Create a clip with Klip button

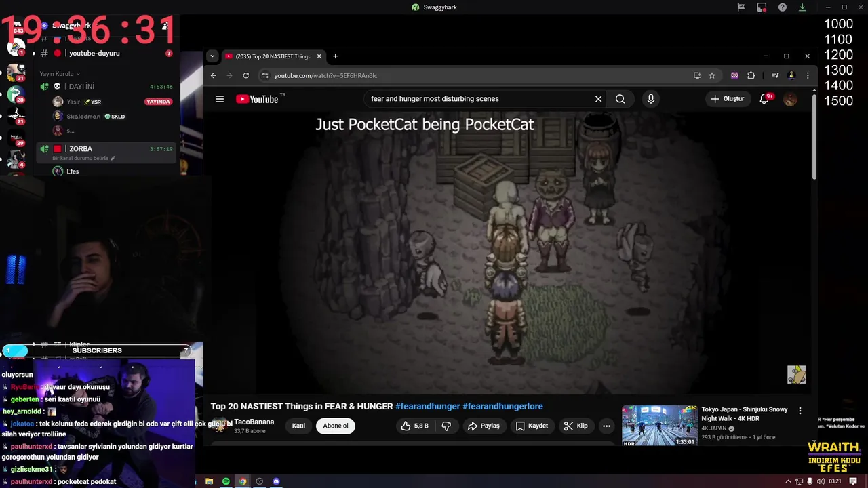576,426
